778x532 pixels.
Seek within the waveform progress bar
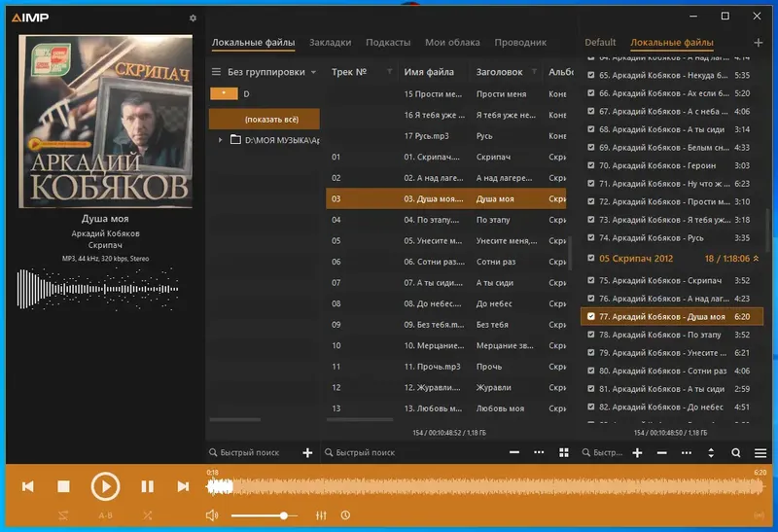click(x=485, y=487)
